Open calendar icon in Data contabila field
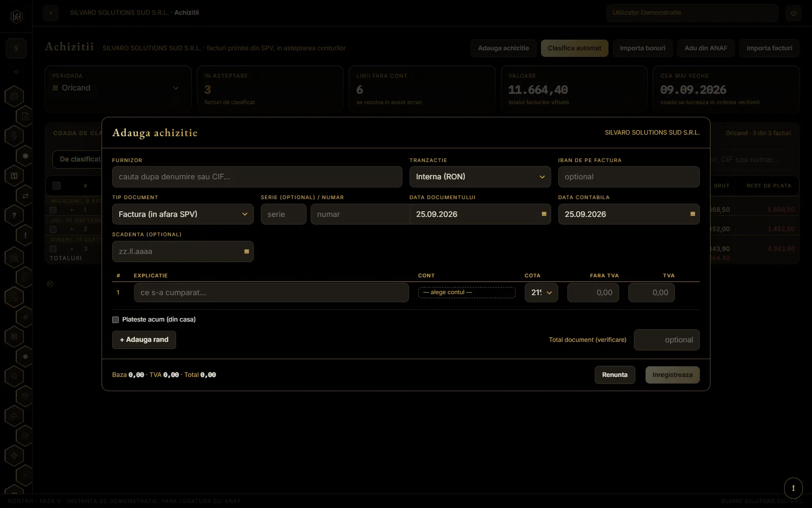This screenshot has height=508, width=812. pos(693,214)
